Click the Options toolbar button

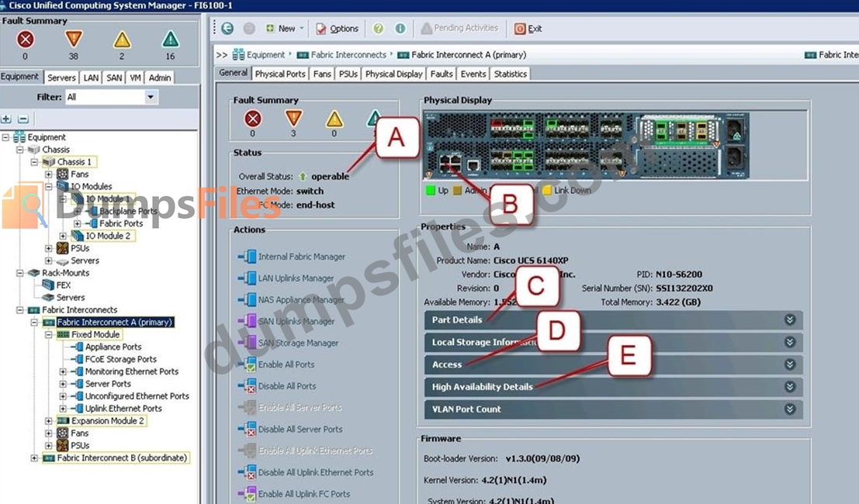coord(338,29)
